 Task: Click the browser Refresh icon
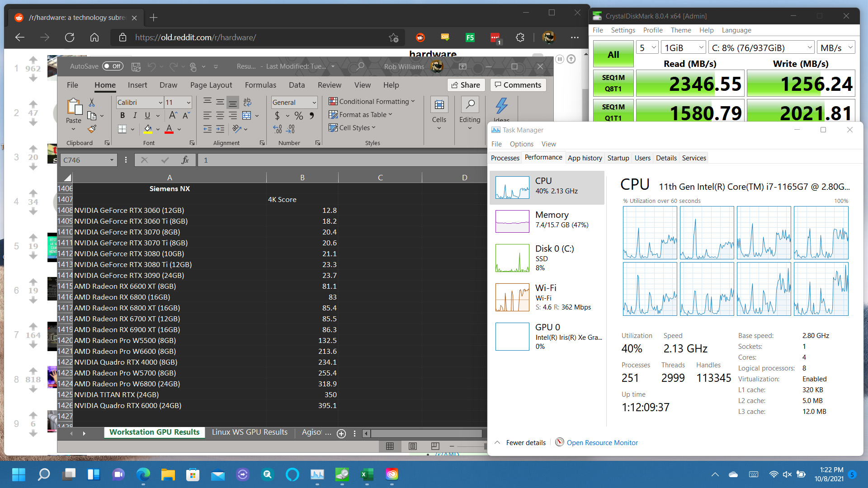(x=70, y=38)
